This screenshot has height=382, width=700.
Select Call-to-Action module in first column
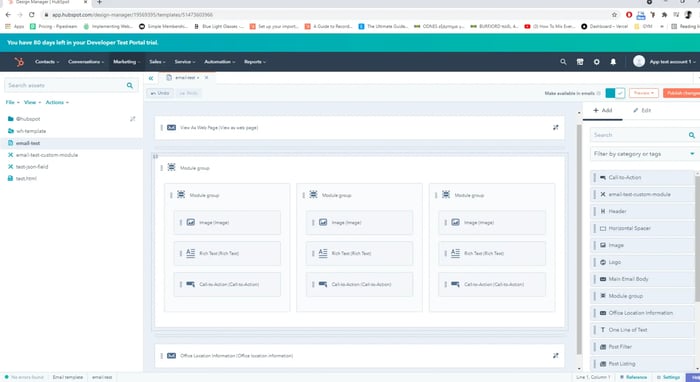227,284
